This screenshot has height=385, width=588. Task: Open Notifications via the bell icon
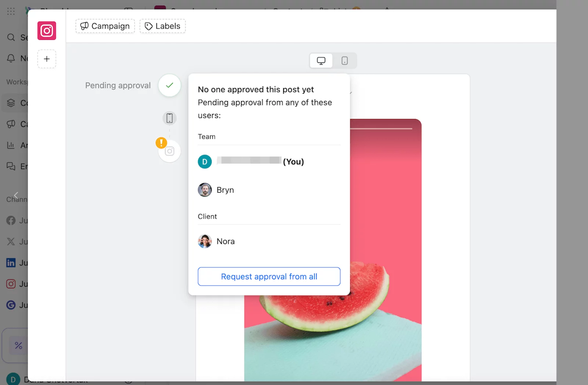(11, 58)
